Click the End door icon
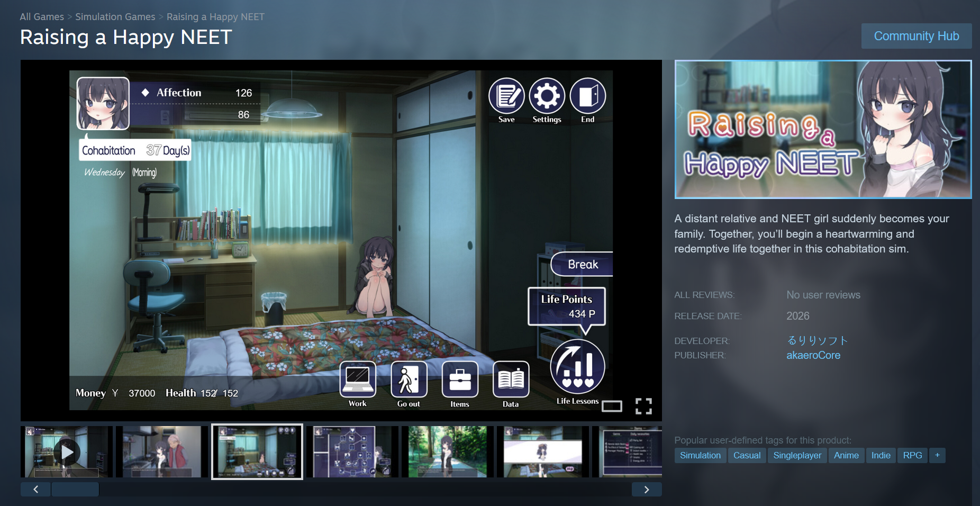This screenshot has width=980, height=506. [588, 96]
